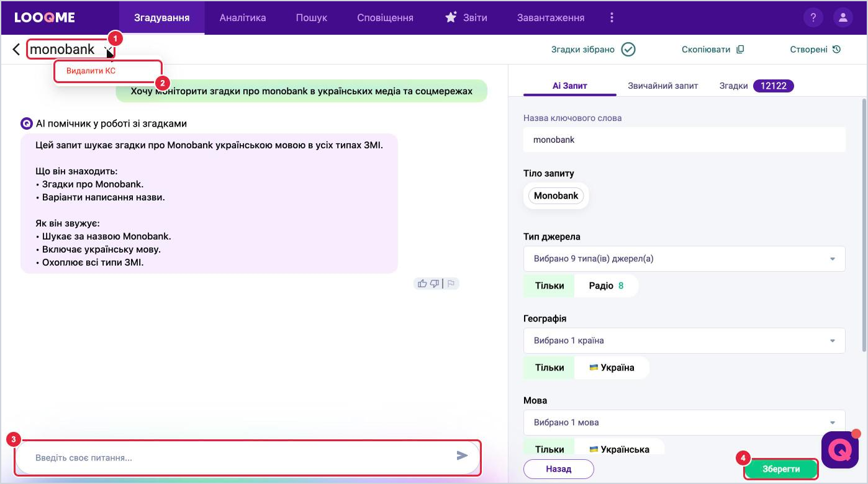Click the thumbs up feedback icon
This screenshot has height=484, width=868.
coord(423,284)
